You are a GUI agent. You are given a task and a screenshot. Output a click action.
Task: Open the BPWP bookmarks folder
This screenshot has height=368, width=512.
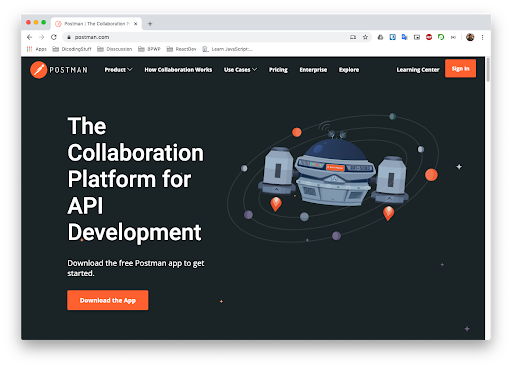[149, 49]
